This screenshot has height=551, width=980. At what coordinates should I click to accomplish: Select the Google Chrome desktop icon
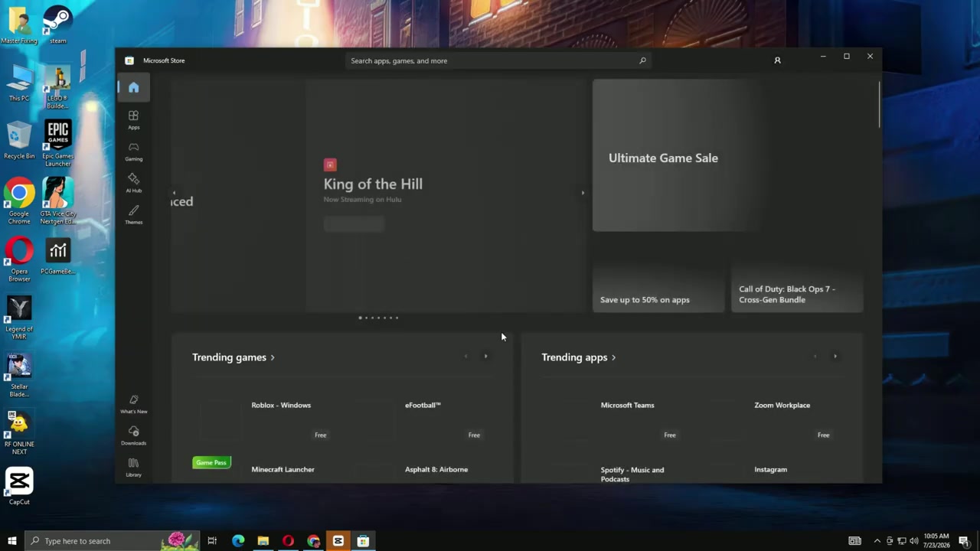[x=19, y=201]
